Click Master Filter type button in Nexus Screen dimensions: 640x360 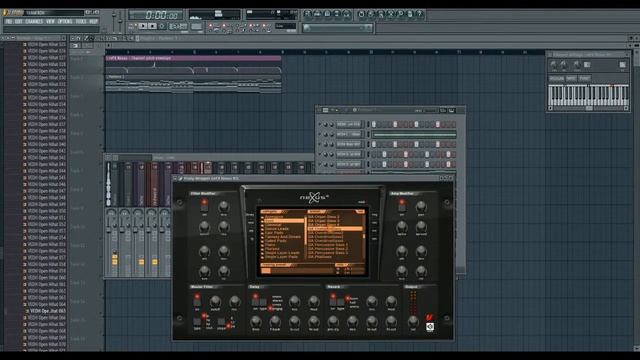pos(197,323)
